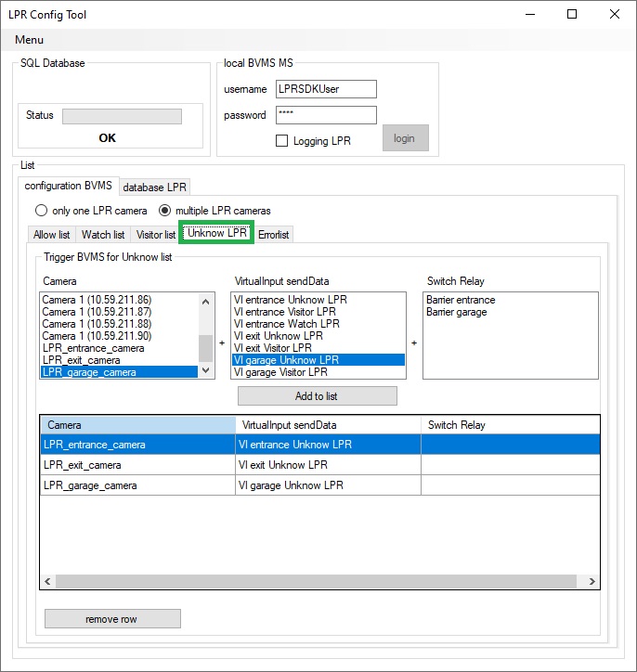The image size is (637, 672).
Task: Click the table's right horizontal scroll arrow
Action: click(591, 581)
